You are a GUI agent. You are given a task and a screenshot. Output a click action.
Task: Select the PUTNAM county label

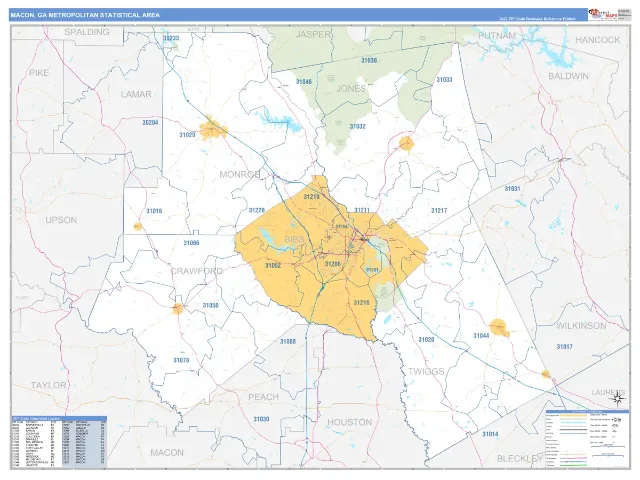[497, 36]
